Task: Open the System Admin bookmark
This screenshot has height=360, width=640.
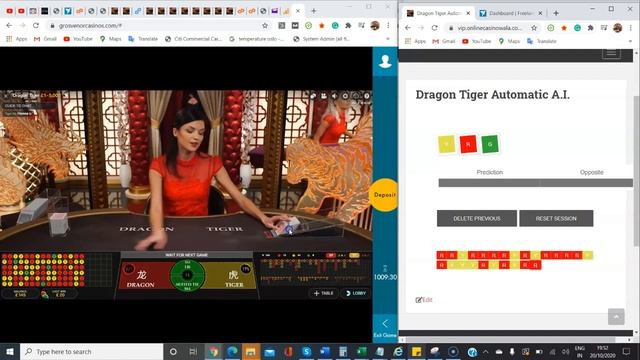Action: [322, 39]
